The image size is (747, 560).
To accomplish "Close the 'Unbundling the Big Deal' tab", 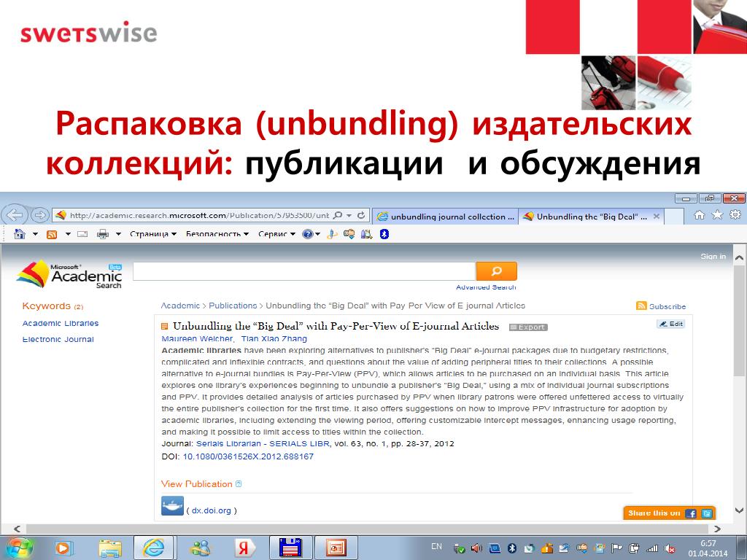I will pyautogui.click(x=657, y=216).
